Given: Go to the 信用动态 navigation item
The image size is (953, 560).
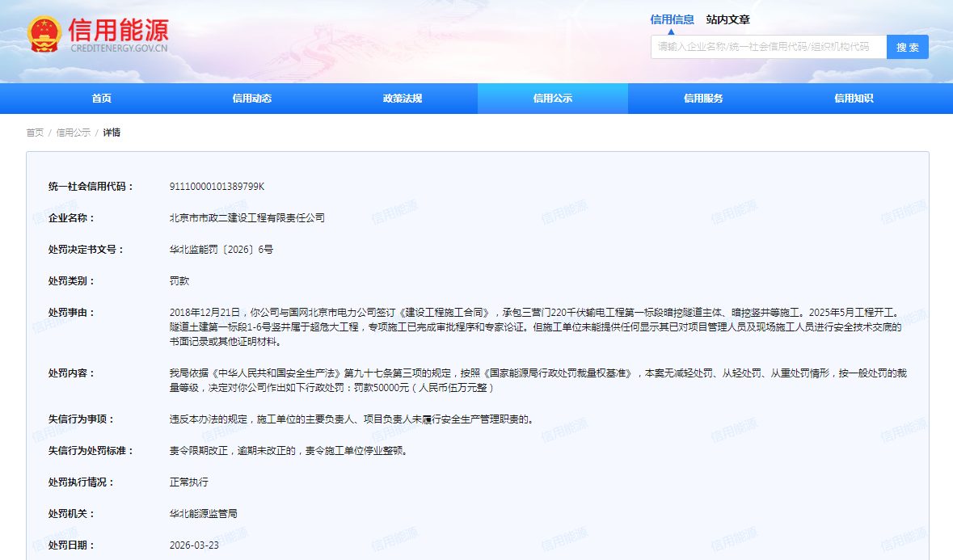Looking at the screenshot, I should point(252,99).
